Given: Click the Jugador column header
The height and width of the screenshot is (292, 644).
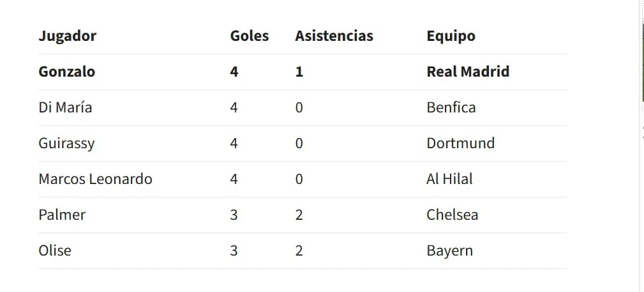Looking at the screenshot, I should click(x=68, y=36).
